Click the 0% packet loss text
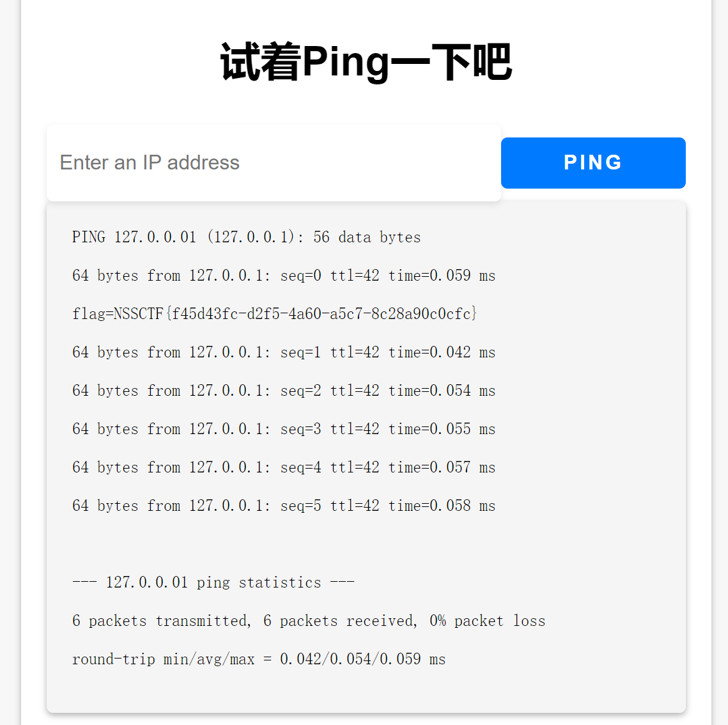 click(x=488, y=621)
